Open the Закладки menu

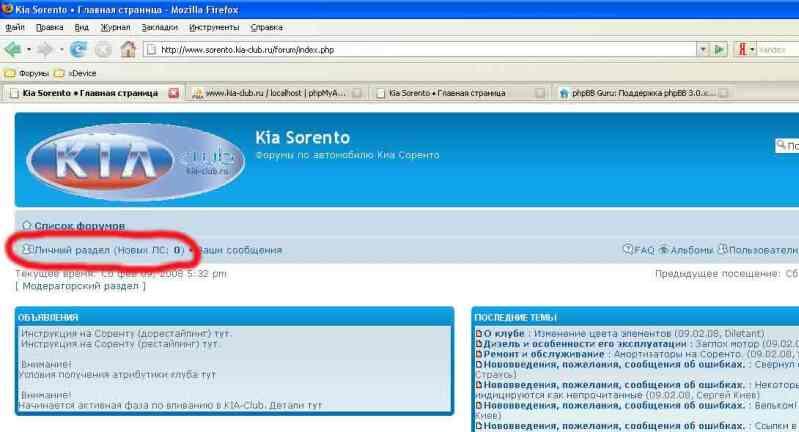click(159, 28)
